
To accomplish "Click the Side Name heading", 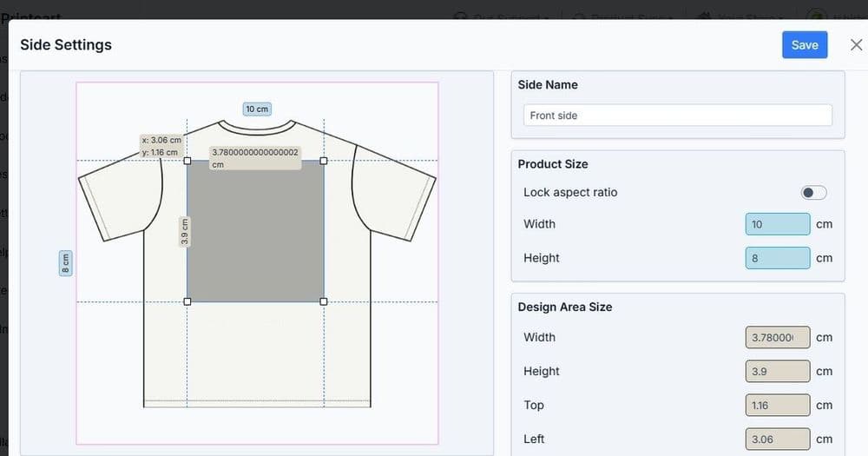I will [x=548, y=85].
